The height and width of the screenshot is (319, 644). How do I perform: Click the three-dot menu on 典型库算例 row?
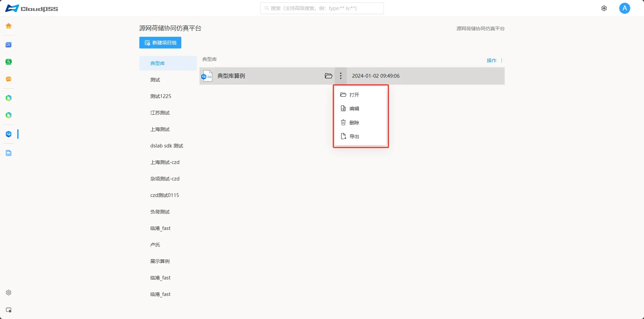pos(341,76)
